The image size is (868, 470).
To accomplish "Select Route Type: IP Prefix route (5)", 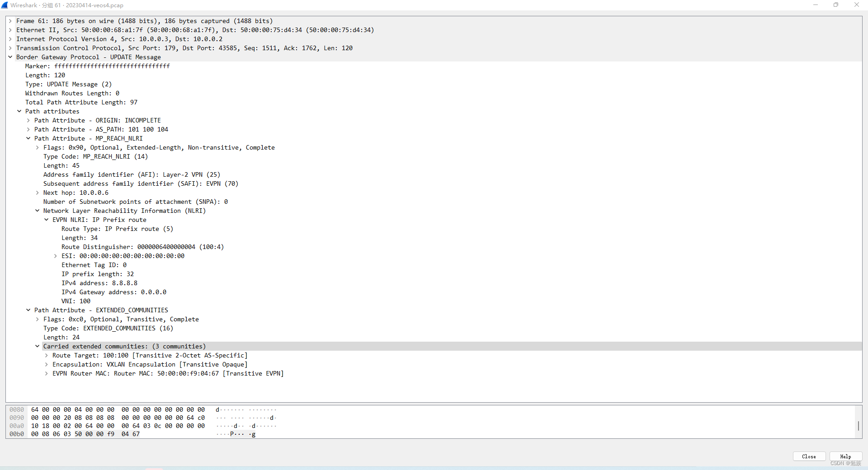I will 434,229.
